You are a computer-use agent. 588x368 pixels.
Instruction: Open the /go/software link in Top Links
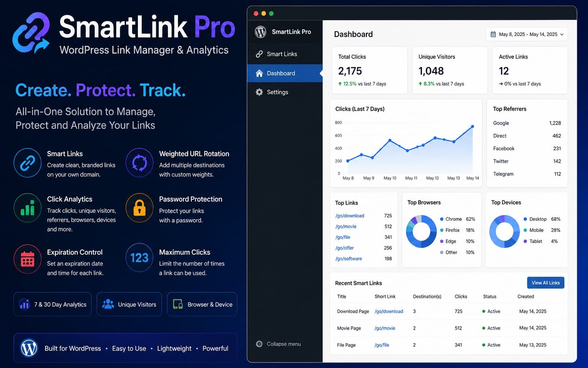[349, 259]
